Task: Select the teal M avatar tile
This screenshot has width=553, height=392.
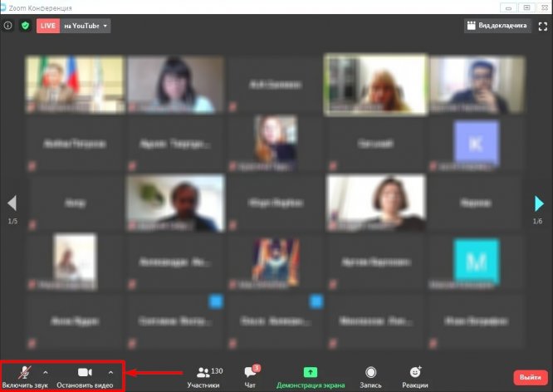Action: [477, 261]
